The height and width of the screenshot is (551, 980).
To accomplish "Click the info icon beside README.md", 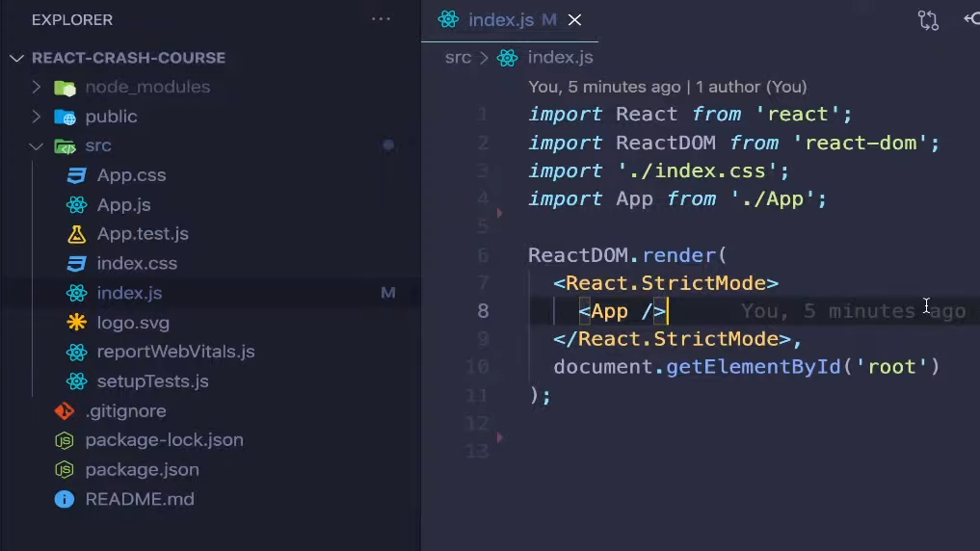I will (65, 499).
